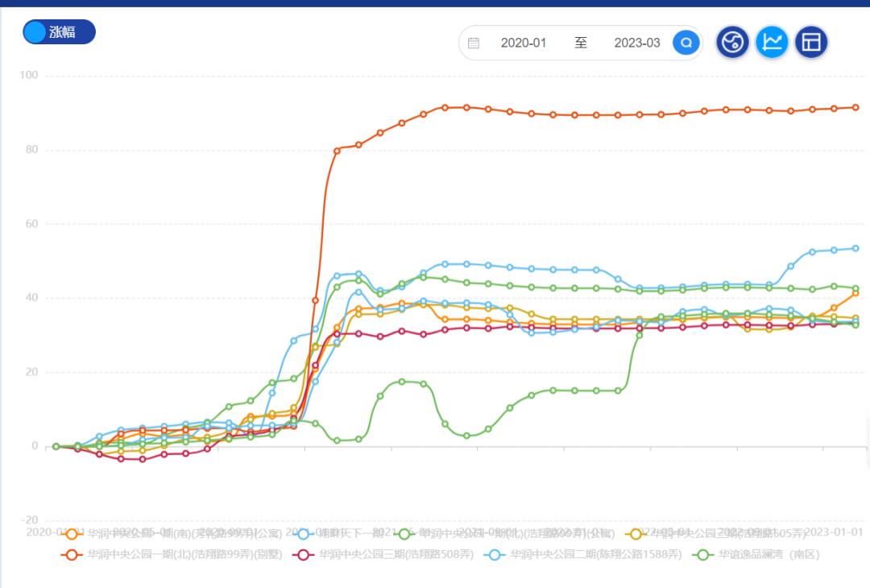Screen dimensions: 870x588
Task: Hide the 华润中央公园三期(浩翔路508弄) series
Action: (304, 554)
